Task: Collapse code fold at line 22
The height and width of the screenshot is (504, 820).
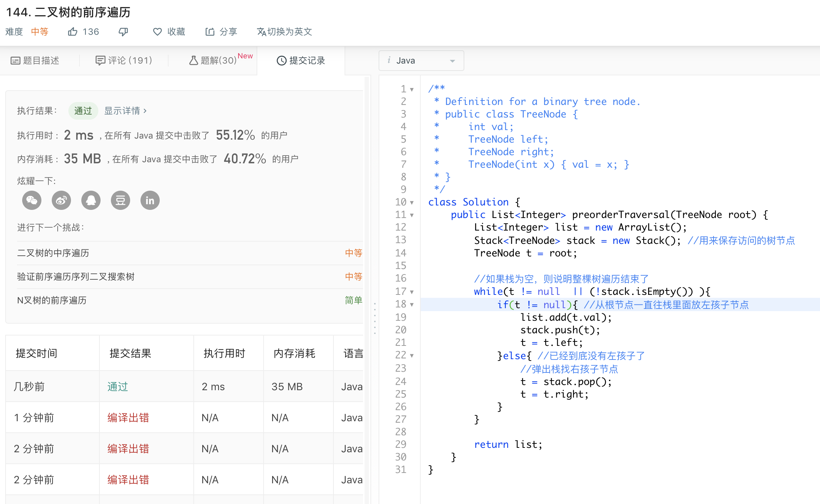Action: tap(412, 356)
